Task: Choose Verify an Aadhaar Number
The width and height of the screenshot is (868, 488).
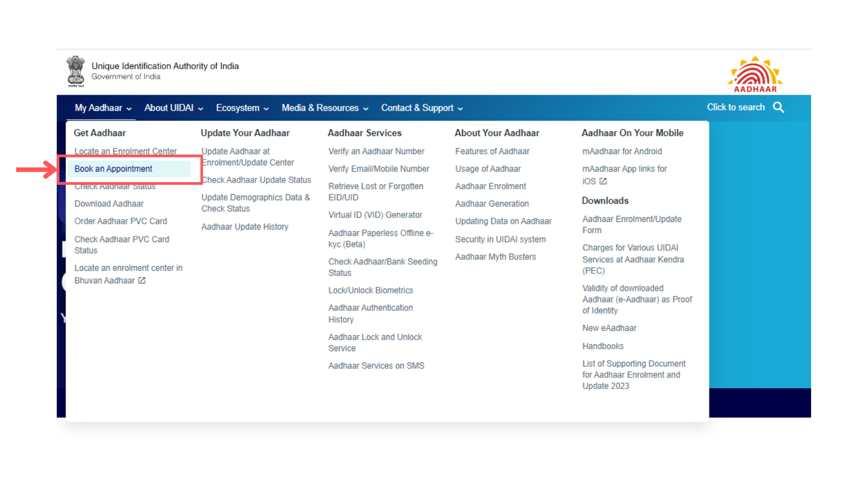Action: click(x=376, y=151)
